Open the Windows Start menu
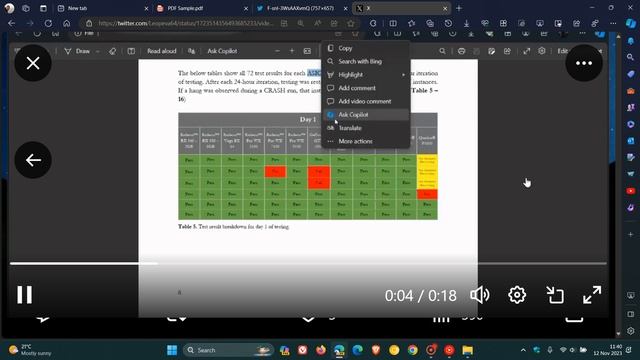Viewport: 640px width, 360px height. (x=172, y=350)
